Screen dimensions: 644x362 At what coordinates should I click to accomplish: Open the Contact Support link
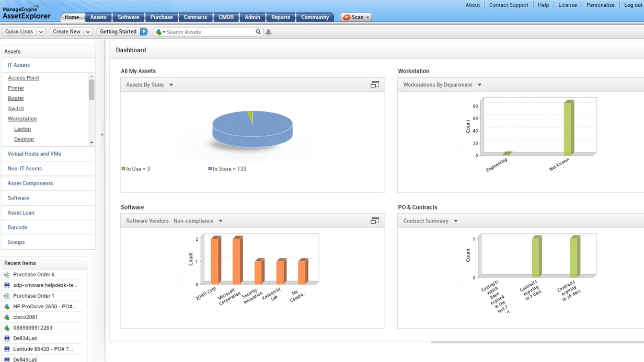click(x=508, y=5)
